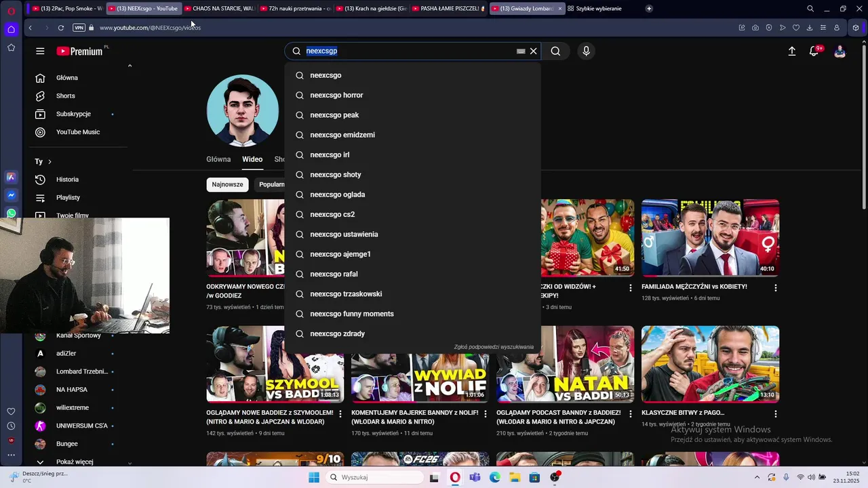Open the YouTube upload/create icon
This screenshot has height=488, width=868.
coord(791,51)
